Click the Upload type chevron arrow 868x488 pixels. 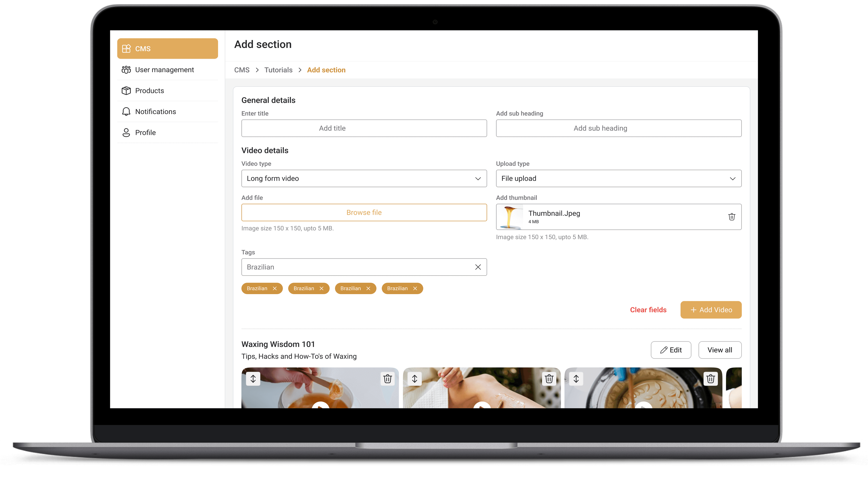tap(733, 178)
